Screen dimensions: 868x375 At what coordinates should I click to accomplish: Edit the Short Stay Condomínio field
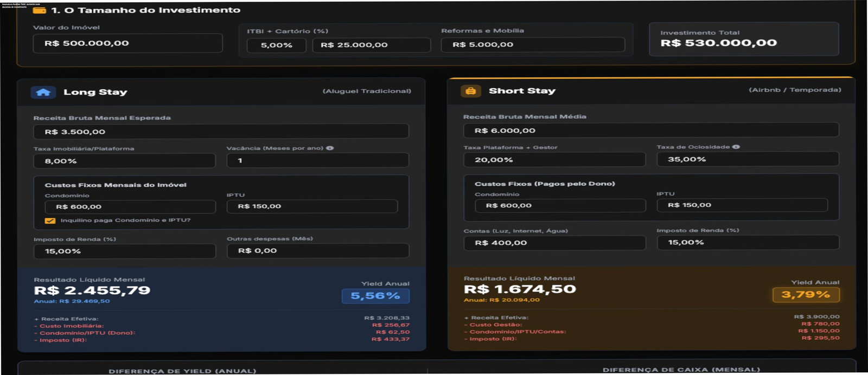point(560,206)
